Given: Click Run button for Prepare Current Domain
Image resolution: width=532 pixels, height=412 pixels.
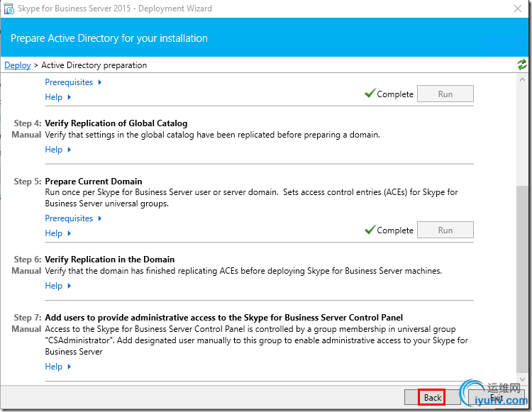Looking at the screenshot, I should (x=445, y=230).
